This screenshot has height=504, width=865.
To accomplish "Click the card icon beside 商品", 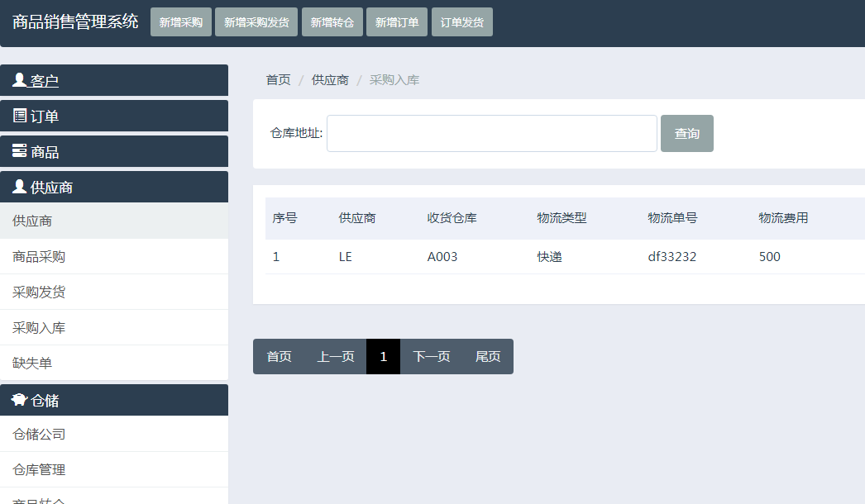I will 20,151.
